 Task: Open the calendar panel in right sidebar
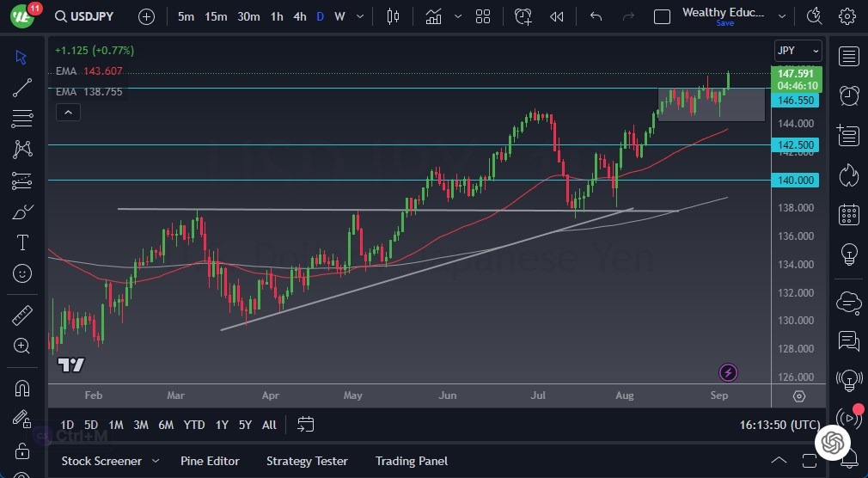click(849, 215)
